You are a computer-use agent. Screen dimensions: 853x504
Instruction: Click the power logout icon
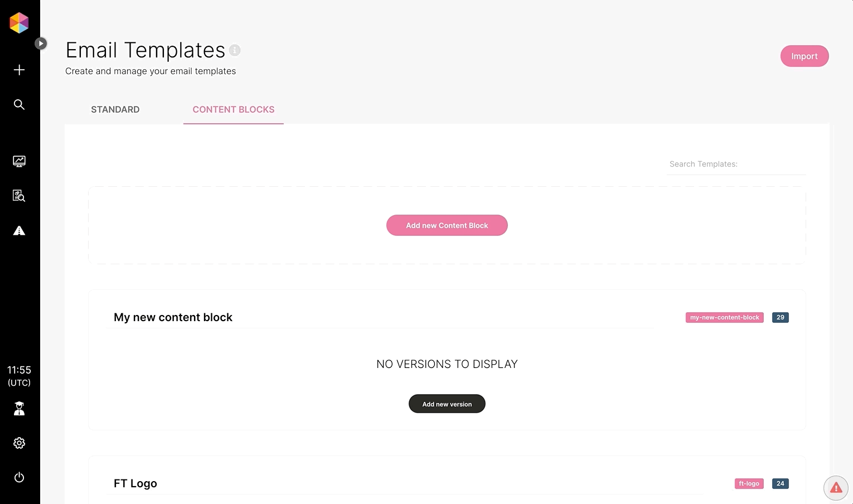[19, 477]
